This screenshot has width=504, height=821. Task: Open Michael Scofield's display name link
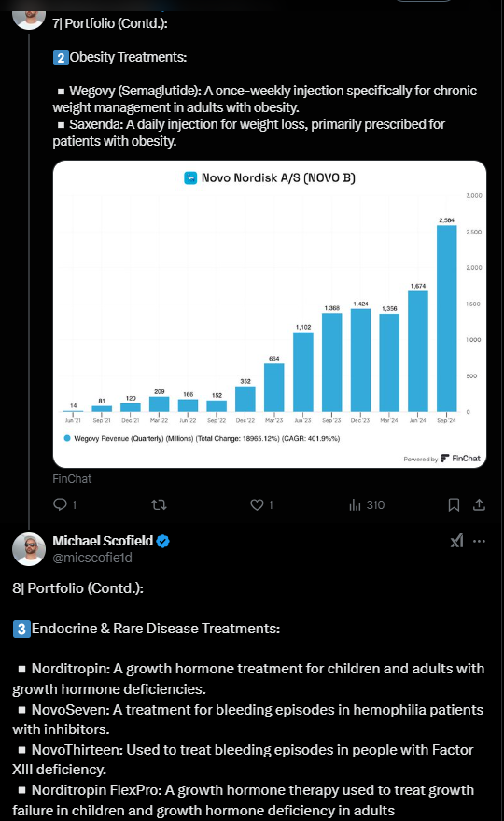[103, 541]
